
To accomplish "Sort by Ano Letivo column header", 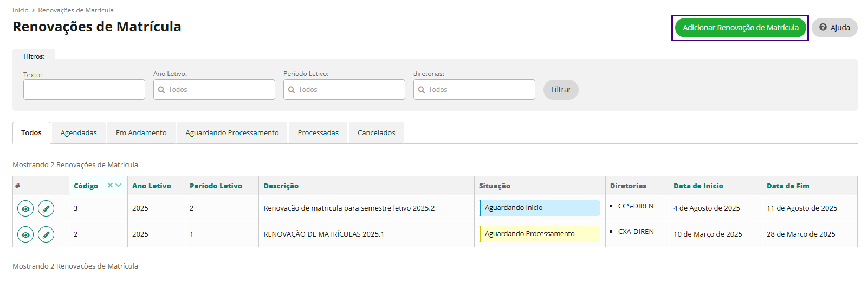I will click(152, 186).
